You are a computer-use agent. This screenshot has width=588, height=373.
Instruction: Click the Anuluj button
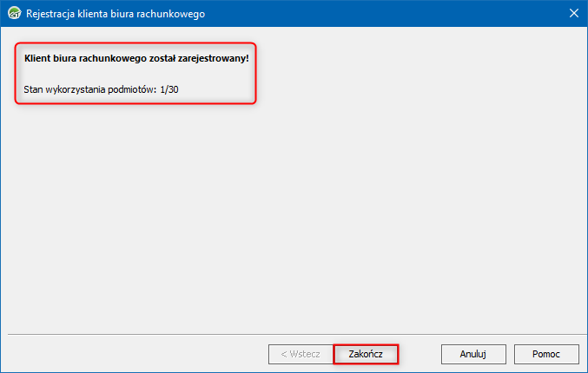(x=473, y=354)
